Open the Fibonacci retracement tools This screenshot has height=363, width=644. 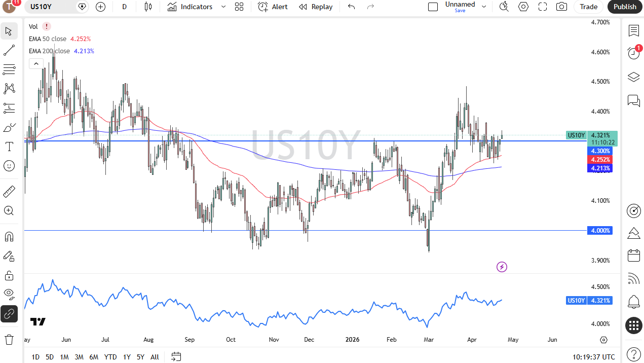point(9,69)
